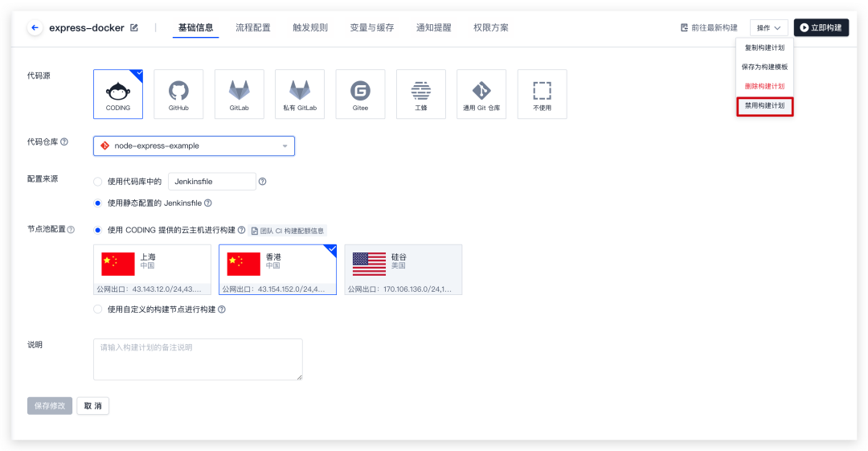
Task: Click the back arrow icon
Action: point(35,27)
